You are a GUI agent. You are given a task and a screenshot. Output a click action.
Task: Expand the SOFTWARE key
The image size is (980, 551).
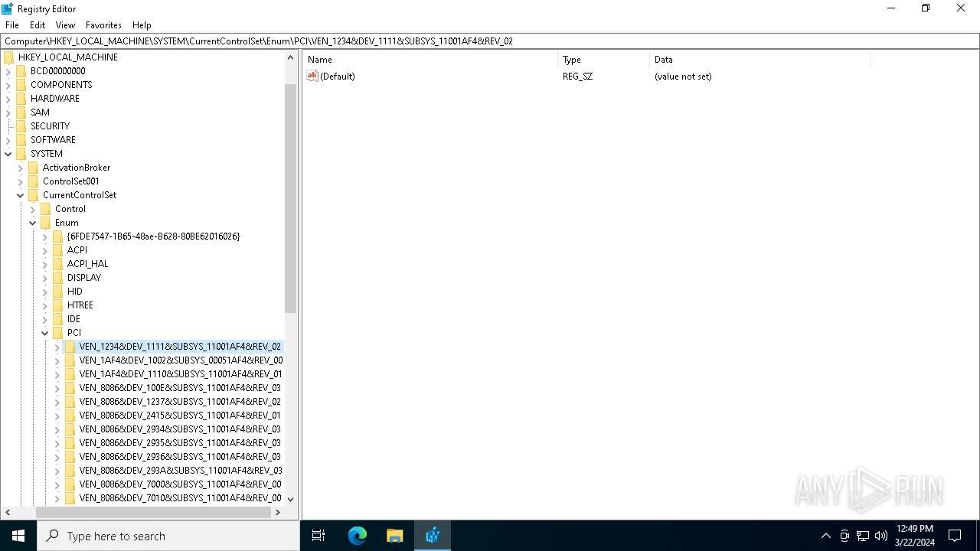point(8,140)
